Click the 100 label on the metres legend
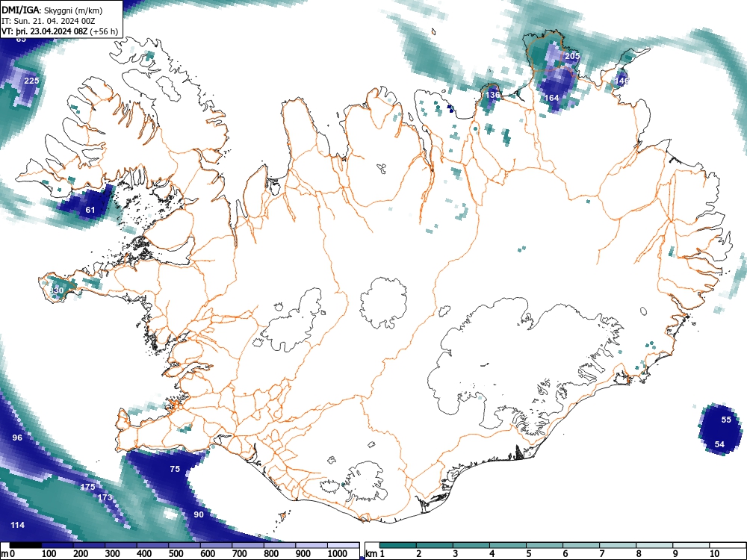The height and width of the screenshot is (560, 747). click(x=49, y=554)
